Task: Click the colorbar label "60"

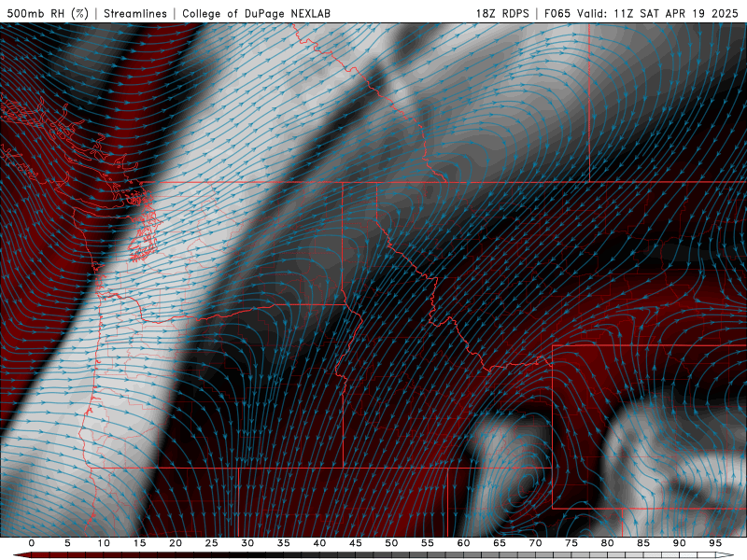Action: [x=463, y=543]
